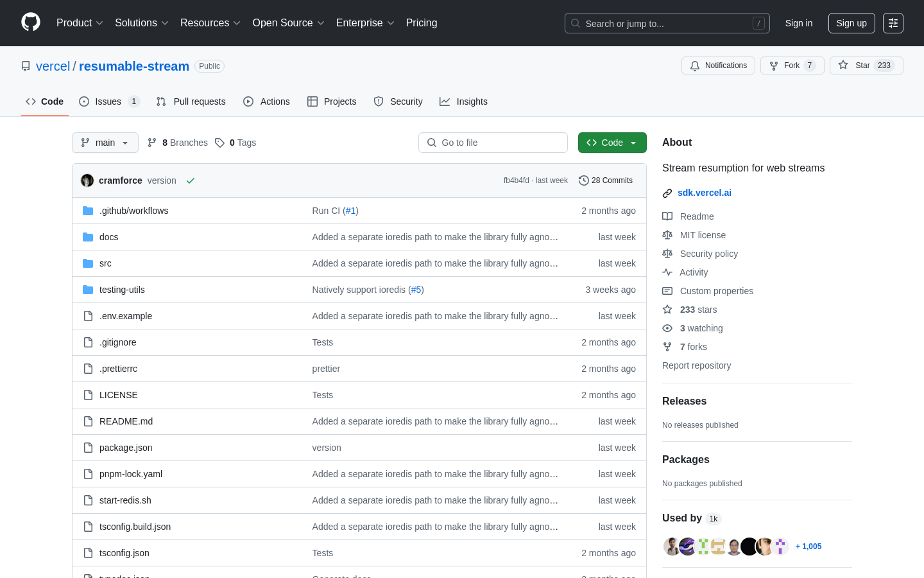This screenshot has width=924, height=578.
Task: Click cramforce avatar image
Action: click(x=87, y=180)
